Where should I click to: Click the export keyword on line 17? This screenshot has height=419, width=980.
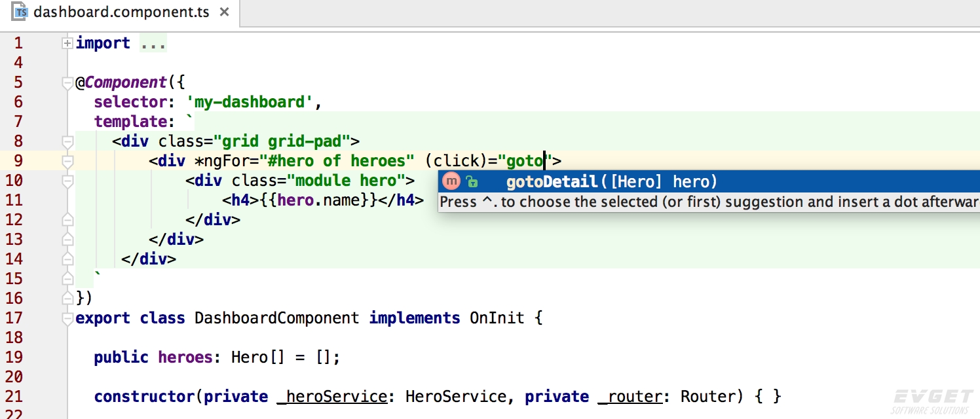[x=103, y=318]
